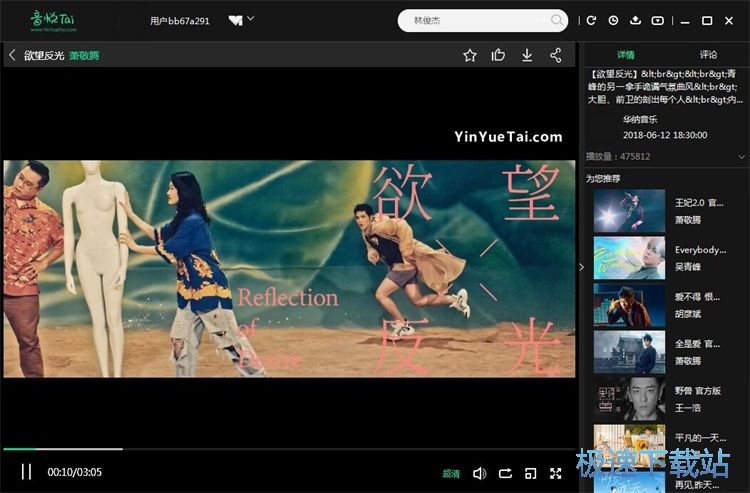
Task: Open recommended thumbnail 王妃2.0
Action: [x=629, y=211]
